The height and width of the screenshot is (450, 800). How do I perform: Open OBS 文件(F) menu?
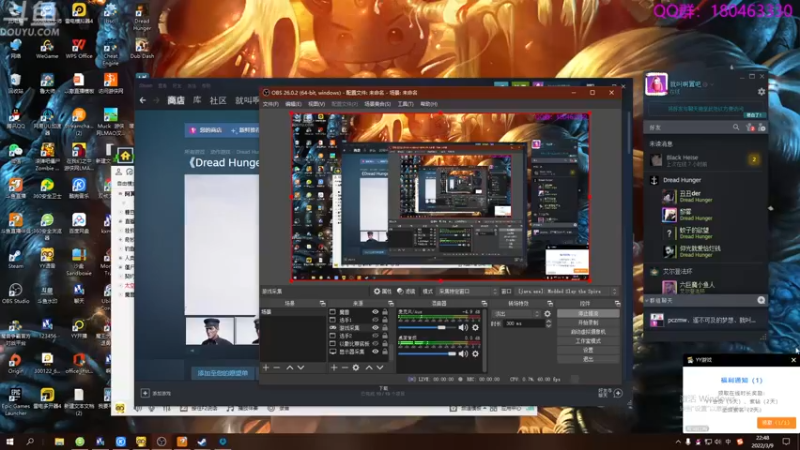coord(270,104)
